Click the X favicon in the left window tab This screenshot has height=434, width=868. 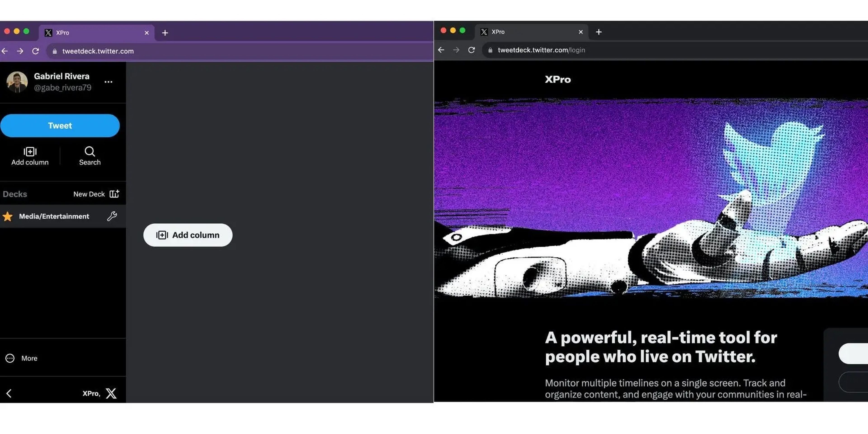click(x=48, y=33)
